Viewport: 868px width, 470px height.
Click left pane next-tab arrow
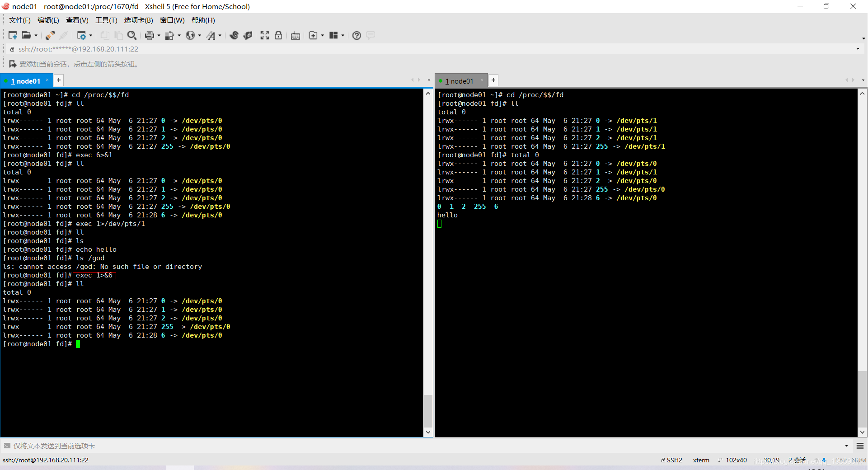pyautogui.click(x=419, y=80)
